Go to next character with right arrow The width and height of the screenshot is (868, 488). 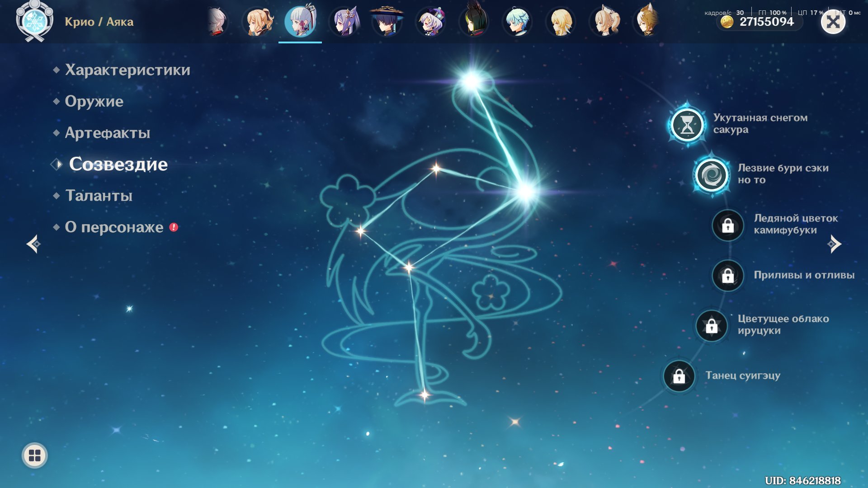tap(834, 244)
